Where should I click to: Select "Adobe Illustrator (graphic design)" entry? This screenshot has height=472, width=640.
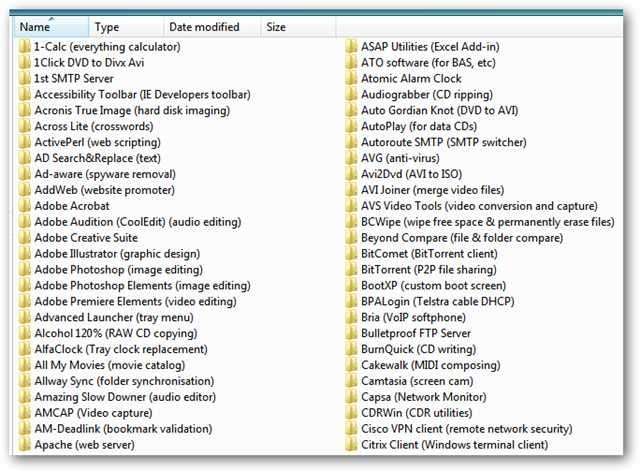tap(117, 254)
